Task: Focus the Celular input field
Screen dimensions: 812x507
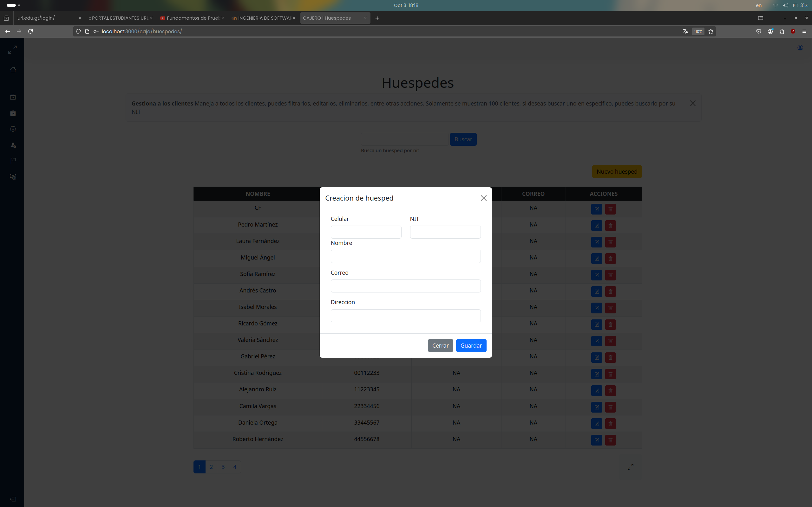Action: coord(366,232)
